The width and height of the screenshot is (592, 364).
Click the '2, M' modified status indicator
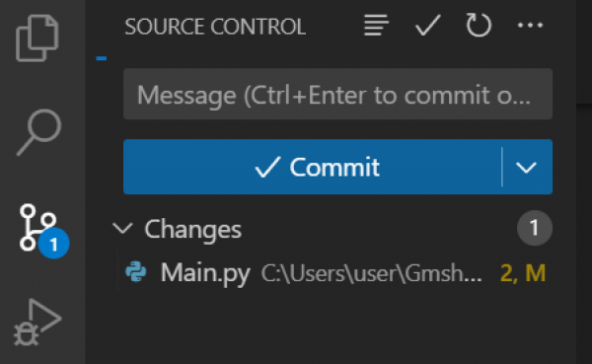click(523, 273)
